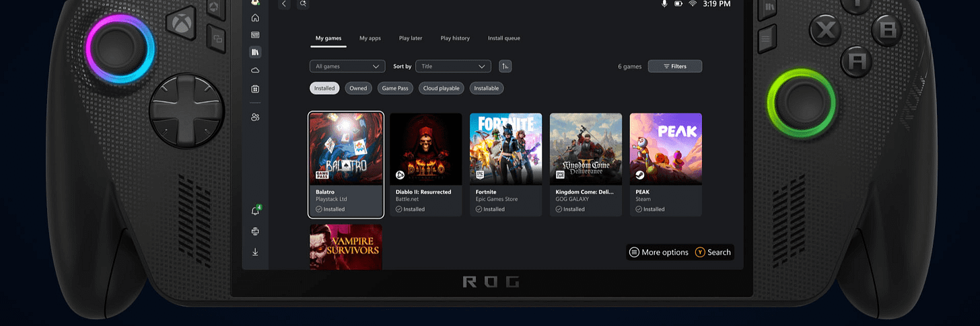Select the Fortnite game cover

pyautogui.click(x=506, y=149)
